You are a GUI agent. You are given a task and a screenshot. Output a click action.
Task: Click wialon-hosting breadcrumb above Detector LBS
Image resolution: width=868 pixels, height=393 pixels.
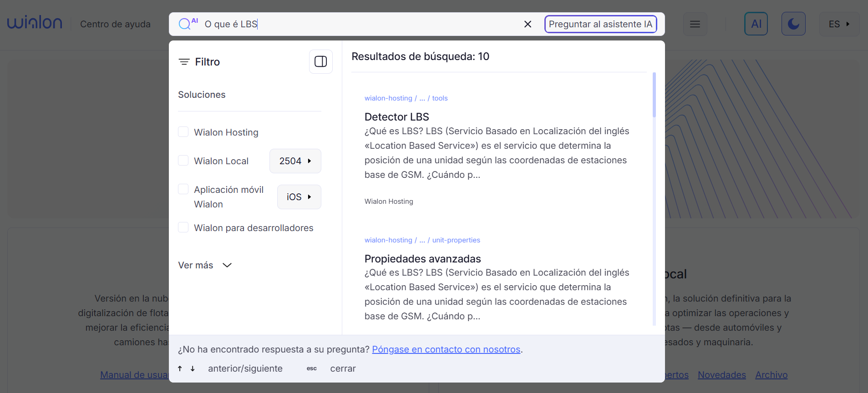[388, 98]
